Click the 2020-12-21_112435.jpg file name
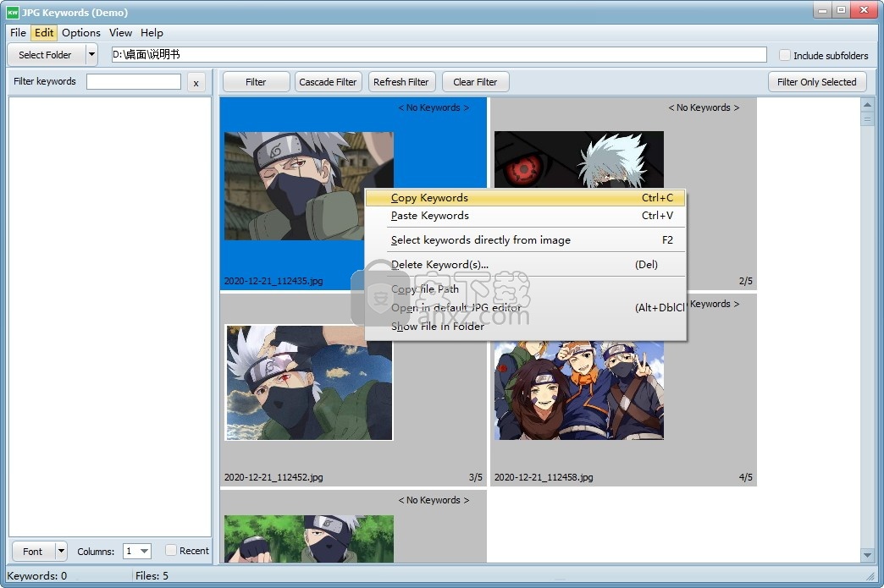Image resolution: width=884 pixels, height=588 pixels. [273, 281]
